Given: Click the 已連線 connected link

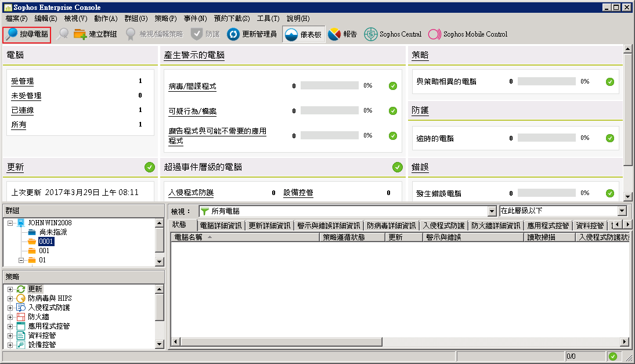Looking at the screenshot, I should click(x=23, y=110).
